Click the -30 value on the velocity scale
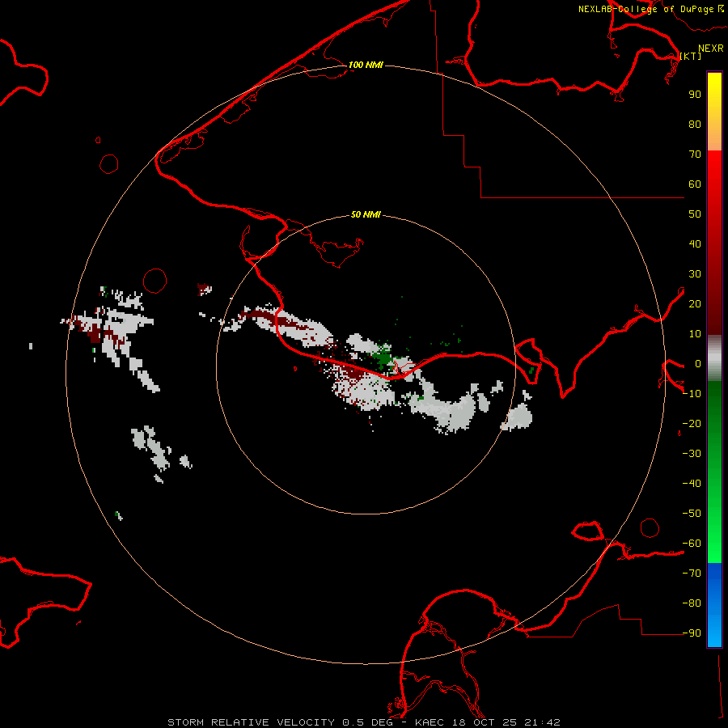 [x=692, y=454]
